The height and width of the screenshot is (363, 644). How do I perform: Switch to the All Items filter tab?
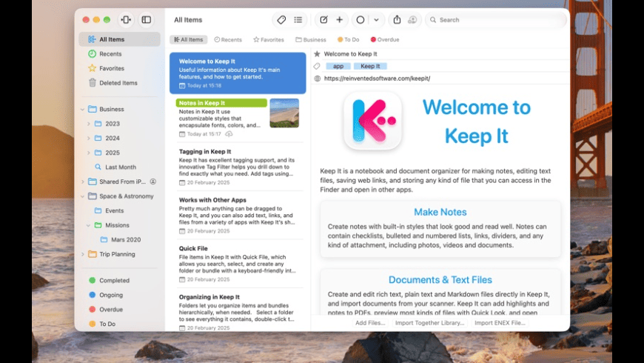[x=189, y=39]
